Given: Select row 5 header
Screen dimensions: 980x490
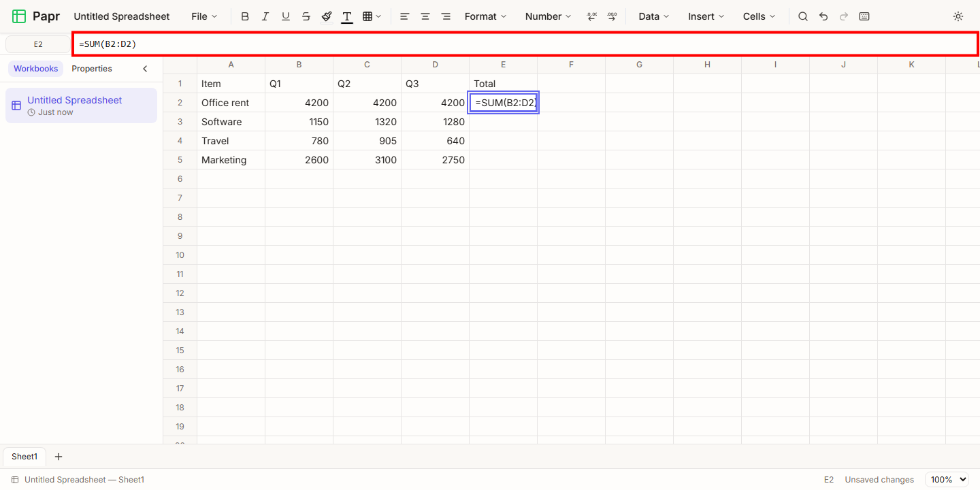Looking at the screenshot, I should (x=180, y=160).
